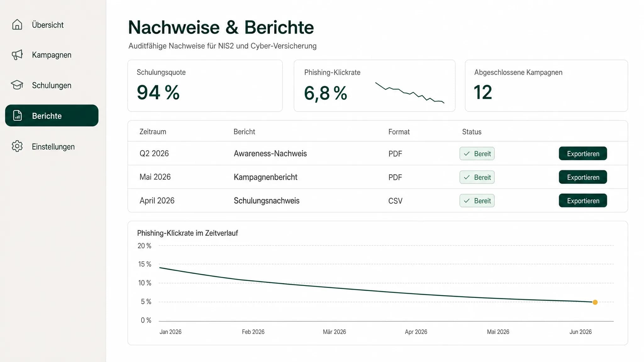
Task: Click the Bereit status for Kampagnenbericht
Action: click(477, 177)
